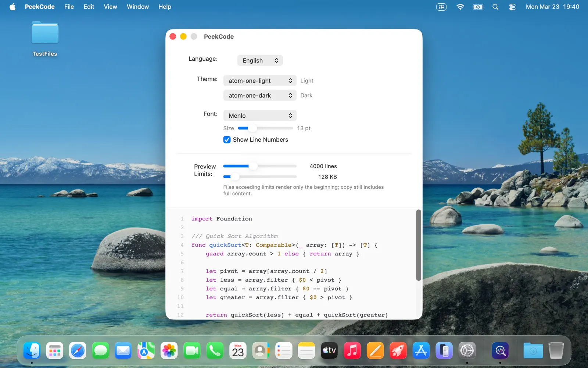This screenshot has width=588, height=368.
Task: Open the Music app in the Dock
Action: (x=352, y=351)
